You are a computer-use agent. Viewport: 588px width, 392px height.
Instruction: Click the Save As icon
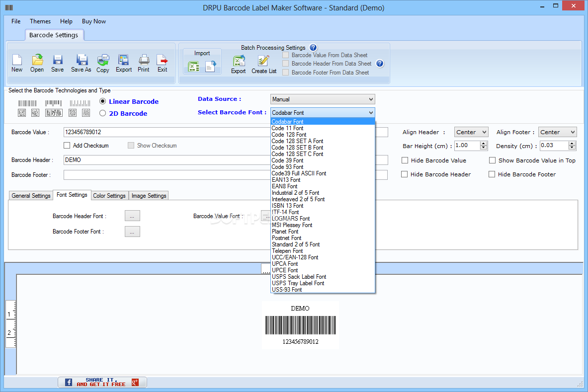(82, 60)
